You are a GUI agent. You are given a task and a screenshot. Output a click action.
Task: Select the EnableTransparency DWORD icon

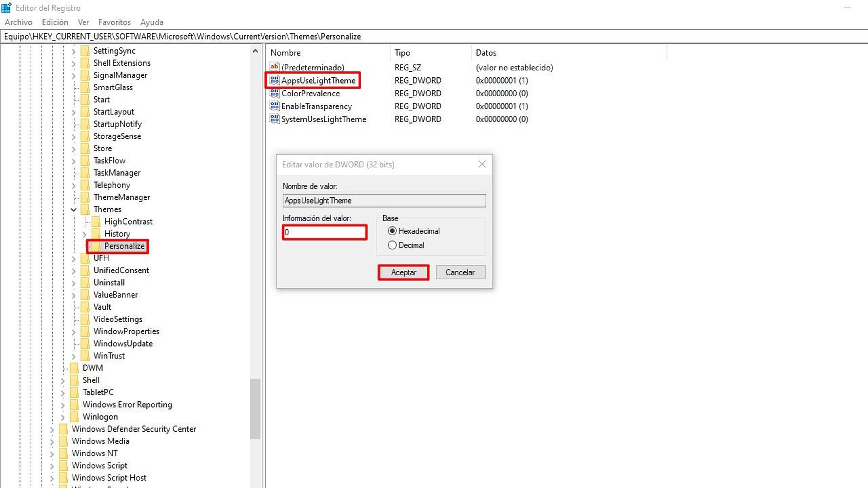pos(274,106)
